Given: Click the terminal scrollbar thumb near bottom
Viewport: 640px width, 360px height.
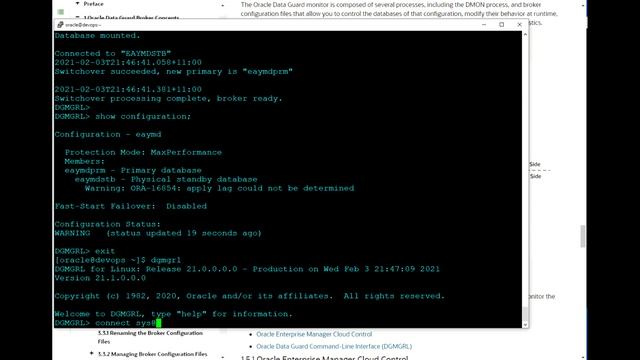Looking at the screenshot, I should click(525, 314).
